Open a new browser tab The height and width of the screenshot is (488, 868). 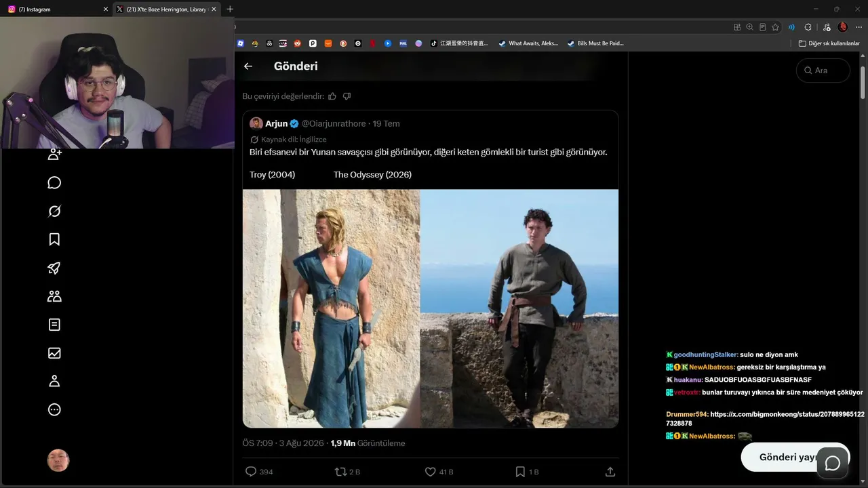[230, 9]
